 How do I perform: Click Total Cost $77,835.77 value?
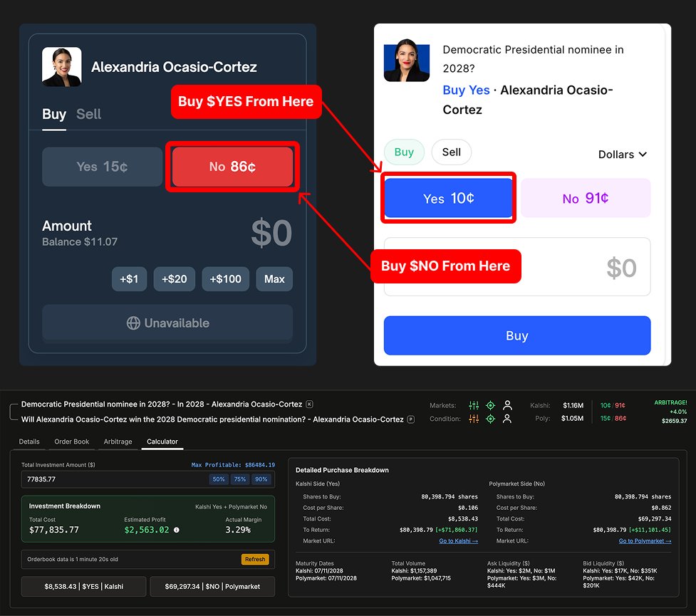[53, 530]
